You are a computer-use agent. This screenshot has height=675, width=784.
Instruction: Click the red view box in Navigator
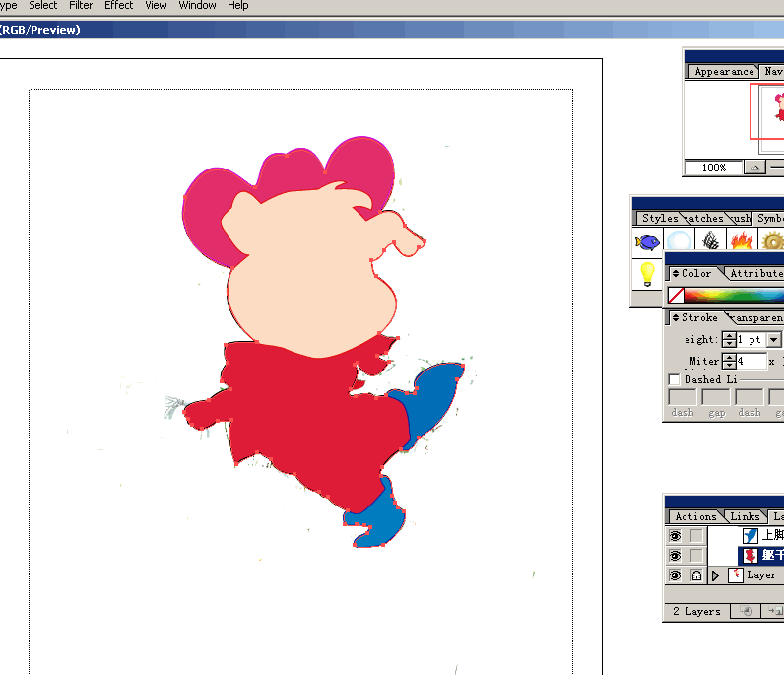(767, 111)
